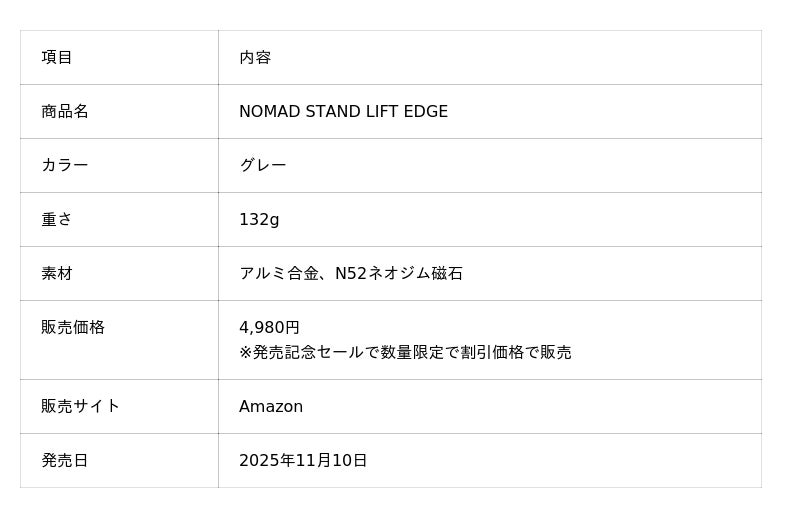Select the 発売日 row label
This screenshot has height=518, width=800.
click(x=65, y=461)
